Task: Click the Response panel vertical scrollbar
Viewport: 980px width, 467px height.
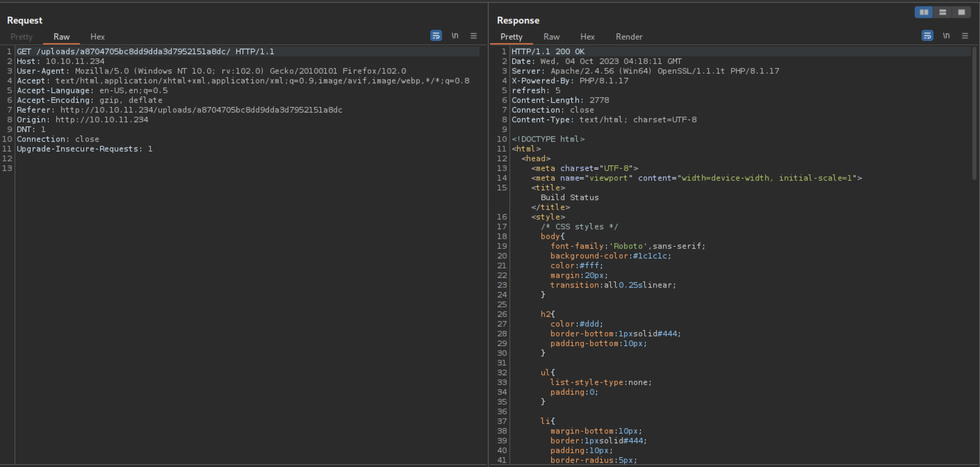Action: pos(974,113)
